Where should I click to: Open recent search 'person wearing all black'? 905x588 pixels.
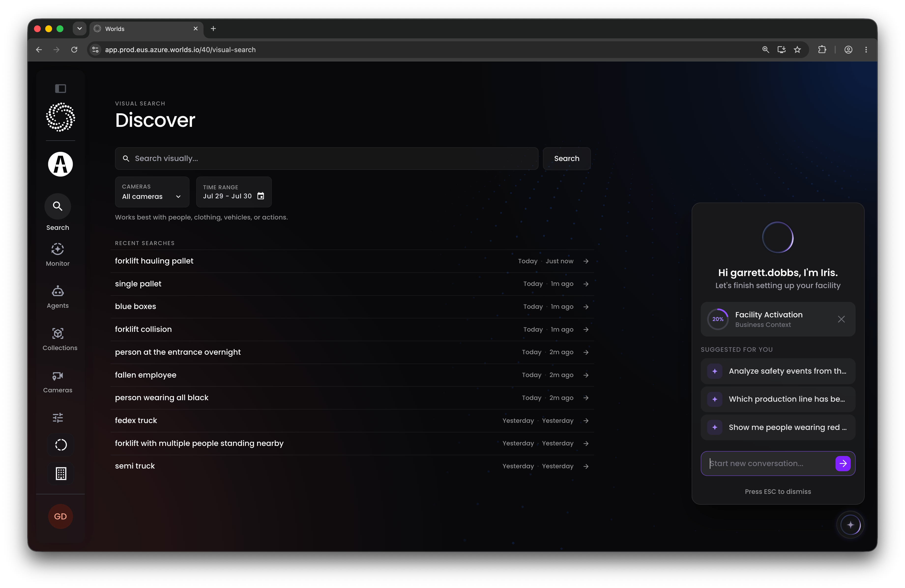[352, 398]
